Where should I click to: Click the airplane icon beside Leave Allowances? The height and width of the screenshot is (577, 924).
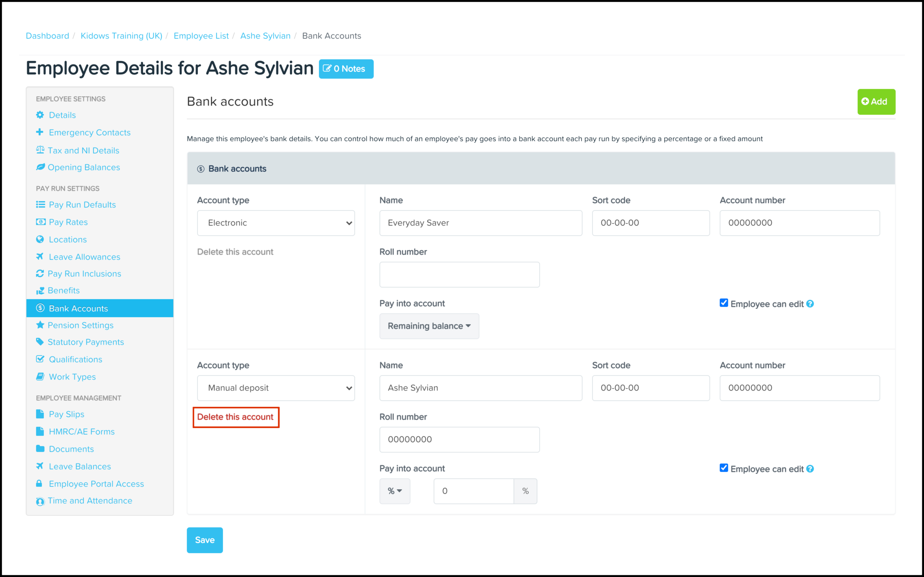point(40,257)
